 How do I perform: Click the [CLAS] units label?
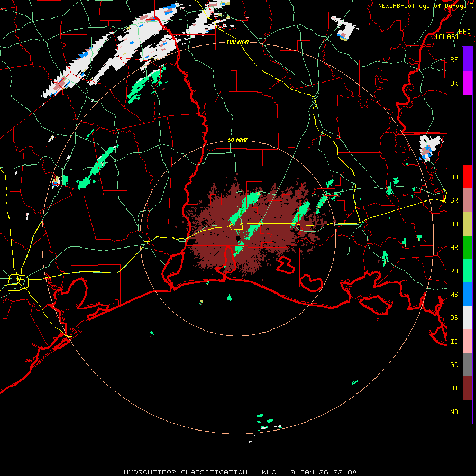447,36
